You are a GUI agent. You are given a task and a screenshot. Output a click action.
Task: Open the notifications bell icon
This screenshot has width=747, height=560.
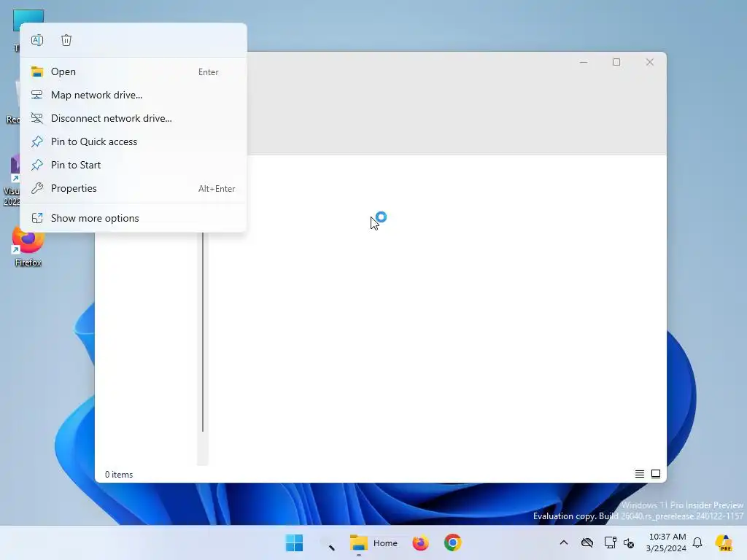[x=697, y=542]
